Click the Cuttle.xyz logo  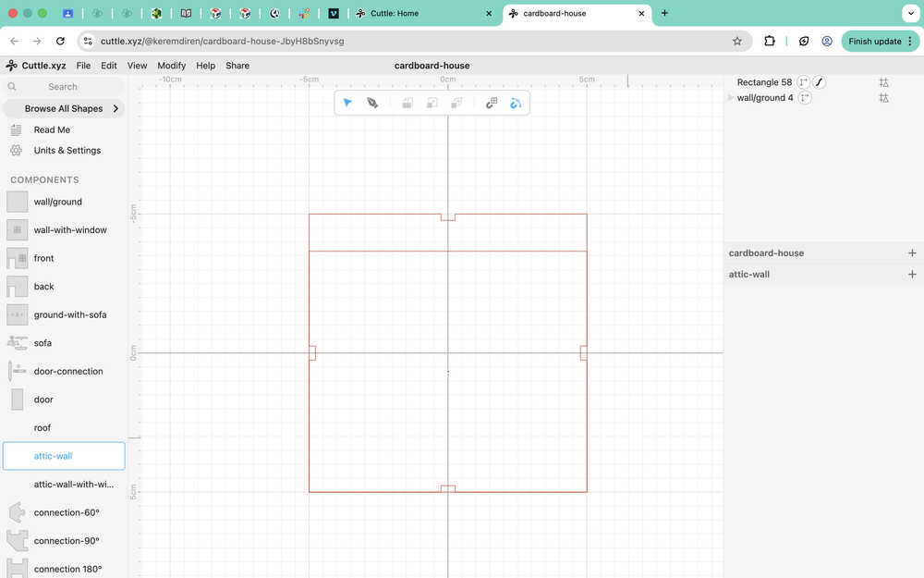coord(35,66)
